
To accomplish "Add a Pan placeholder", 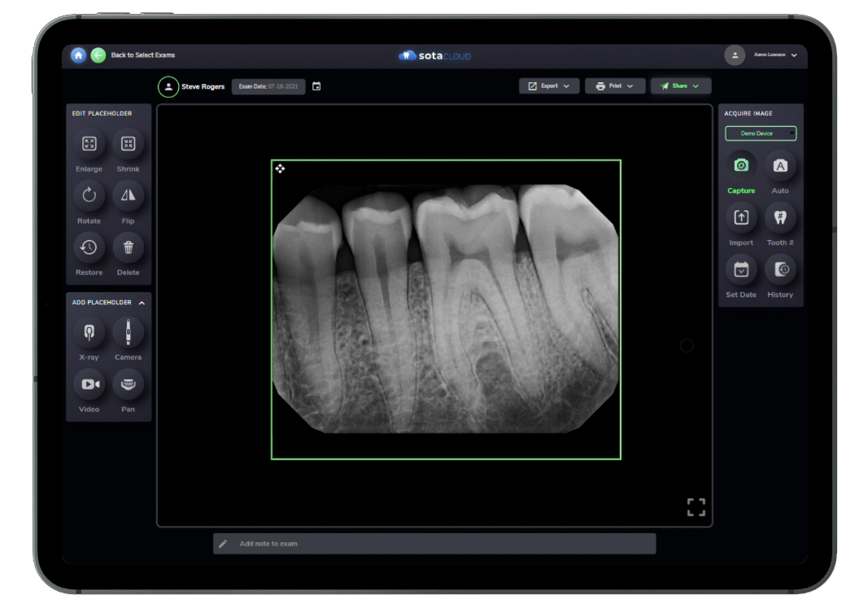I will [128, 383].
